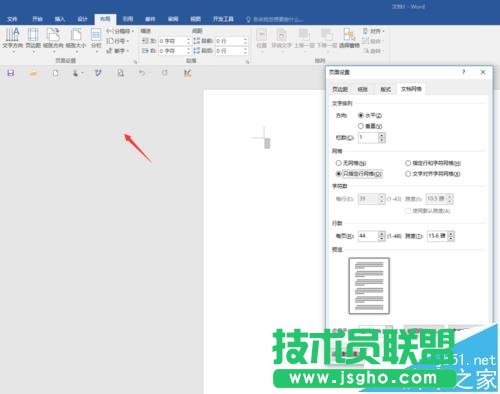This screenshot has height=394, width=500.
Task: Select the 水平 horizontal direction radio button
Action: pos(361,115)
